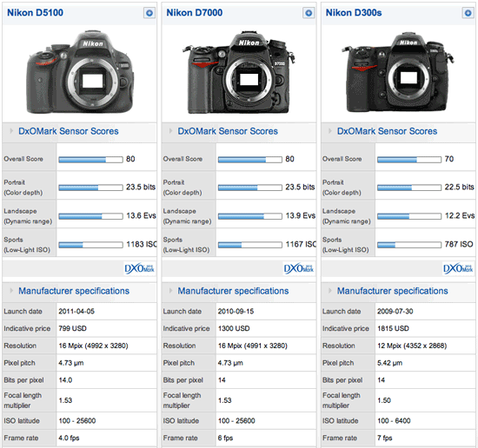
Task: Select the 1.50 focal length multiplier value
Action: [384, 400]
